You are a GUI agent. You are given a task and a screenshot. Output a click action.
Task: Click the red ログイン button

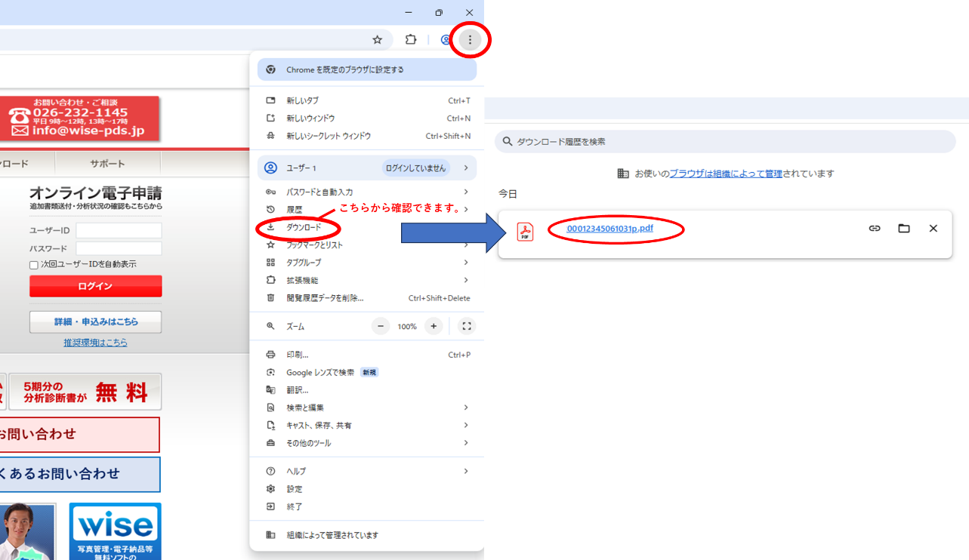coord(95,286)
